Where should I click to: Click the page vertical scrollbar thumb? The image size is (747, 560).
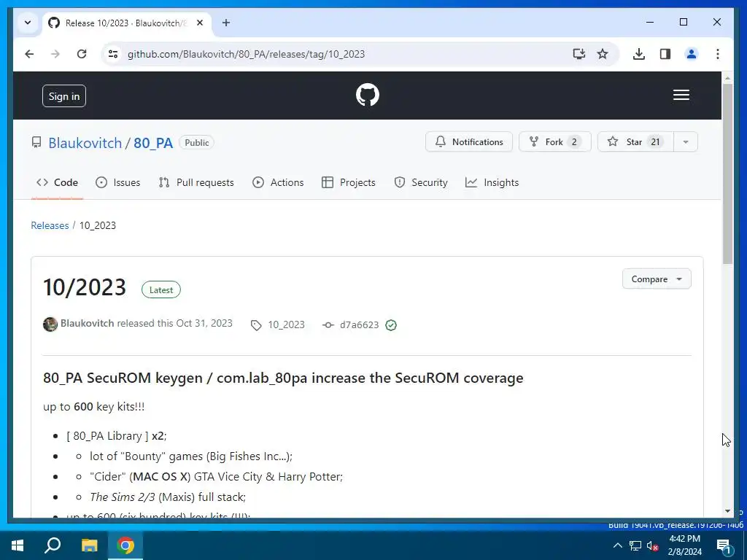[x=727, y=174]
